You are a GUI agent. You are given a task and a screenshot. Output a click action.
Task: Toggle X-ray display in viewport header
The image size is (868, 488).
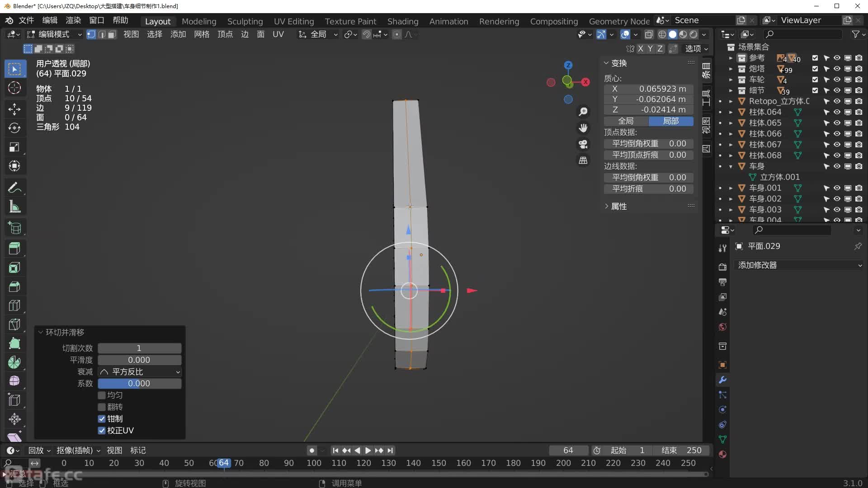click(649, 34)
